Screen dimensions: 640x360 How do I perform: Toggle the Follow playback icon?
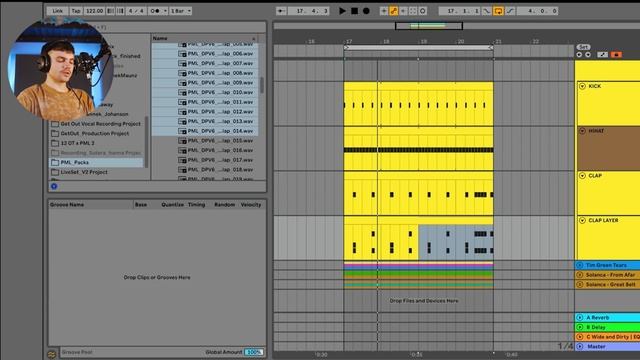pos(281,11)
